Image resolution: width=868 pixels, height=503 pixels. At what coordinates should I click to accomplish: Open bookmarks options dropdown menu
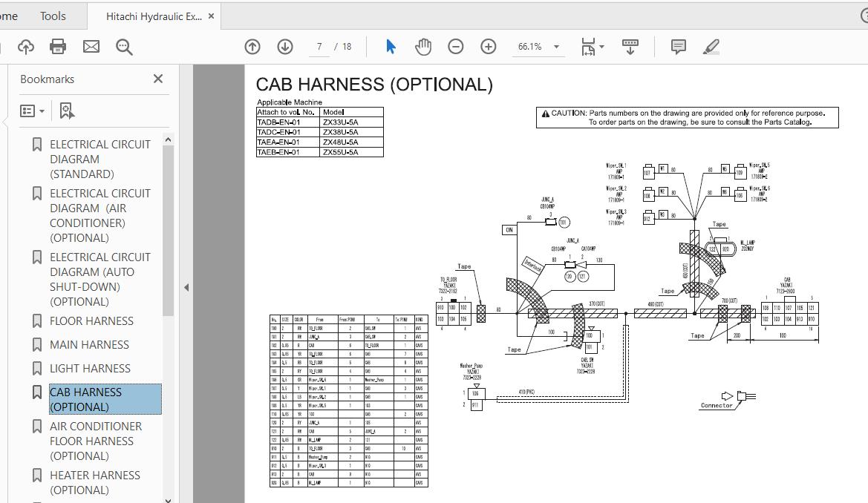point(32,111)
